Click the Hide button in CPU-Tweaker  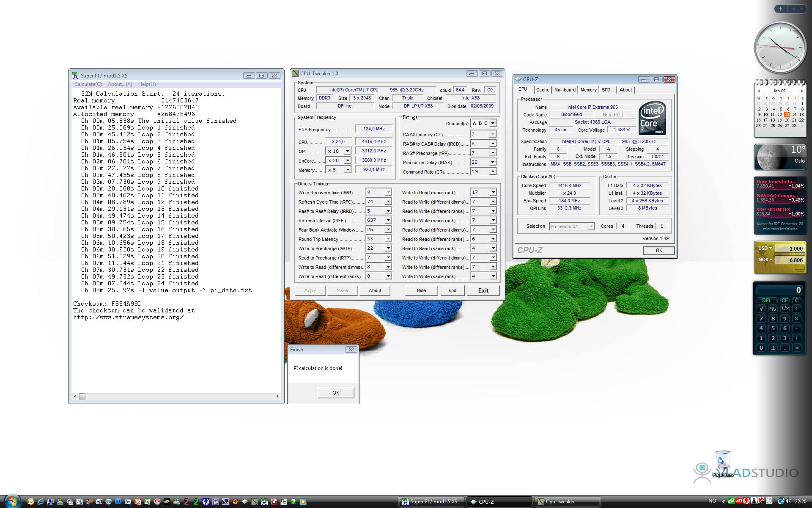(421, 290)
